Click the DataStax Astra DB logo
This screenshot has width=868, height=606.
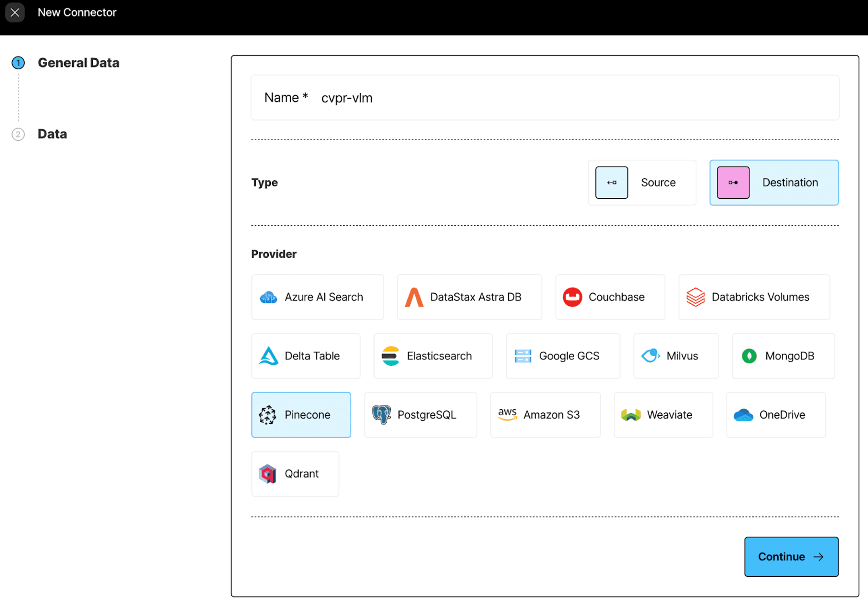tap(414, 297)
